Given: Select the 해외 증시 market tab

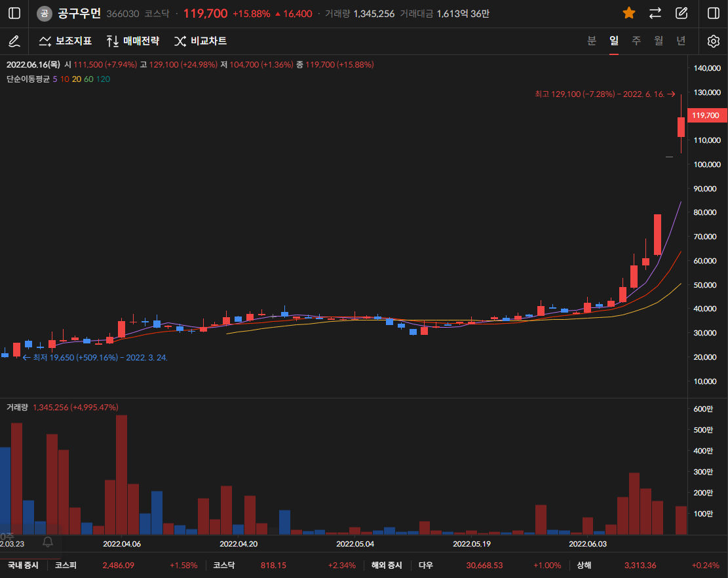Looking at the screenshot, I should click(x=387, y=566).
